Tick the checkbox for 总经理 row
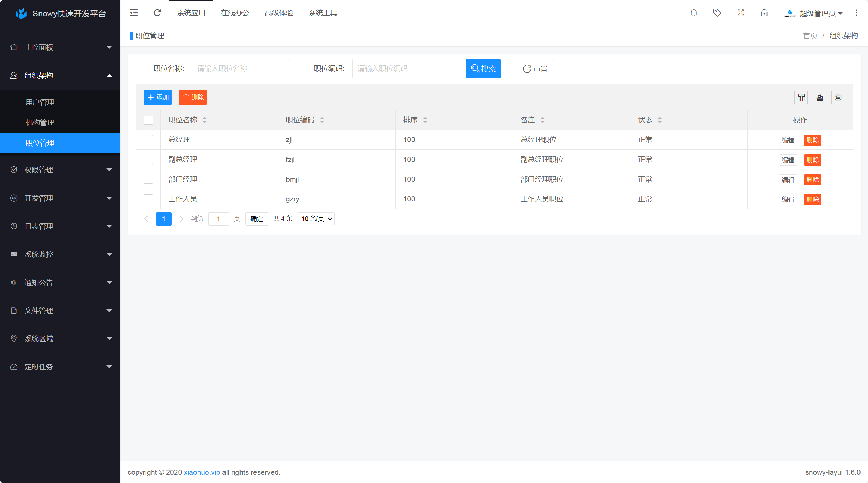This screenshot has height=483, width=868. pos(148,140)
